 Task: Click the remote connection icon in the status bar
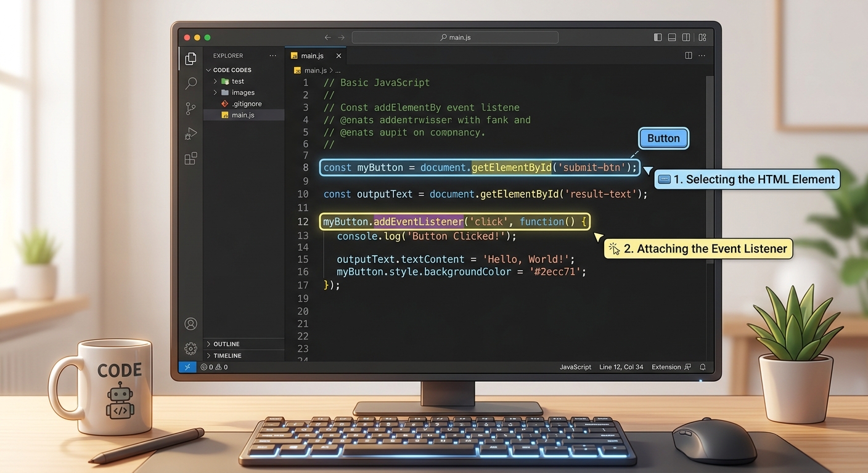coord(187,366)
